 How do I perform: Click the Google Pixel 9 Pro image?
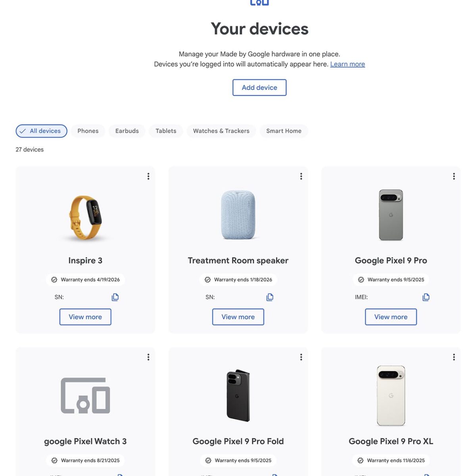[x=391, y=215]
